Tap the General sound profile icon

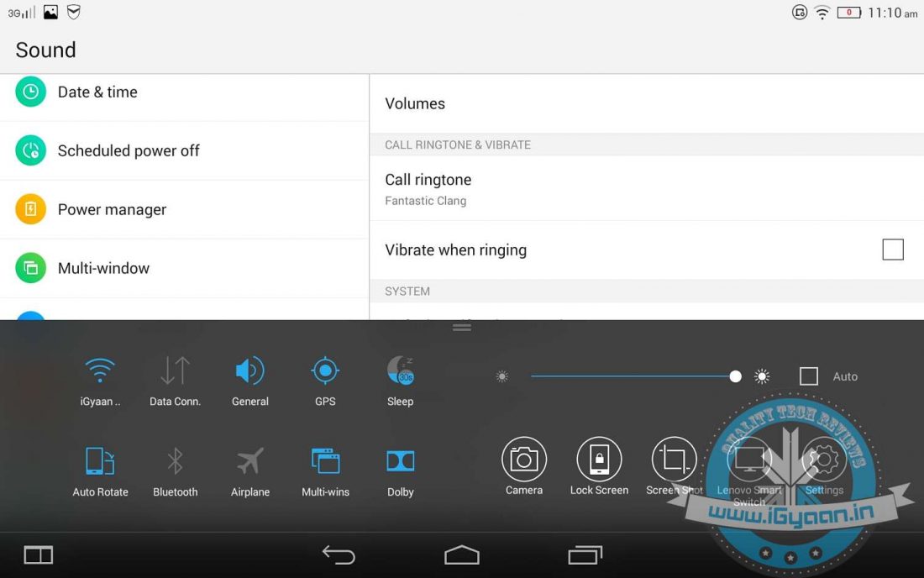(249, 371)
